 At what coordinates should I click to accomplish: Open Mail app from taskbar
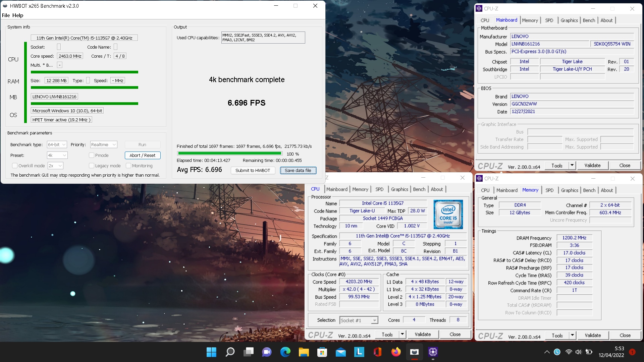point(341,352)
